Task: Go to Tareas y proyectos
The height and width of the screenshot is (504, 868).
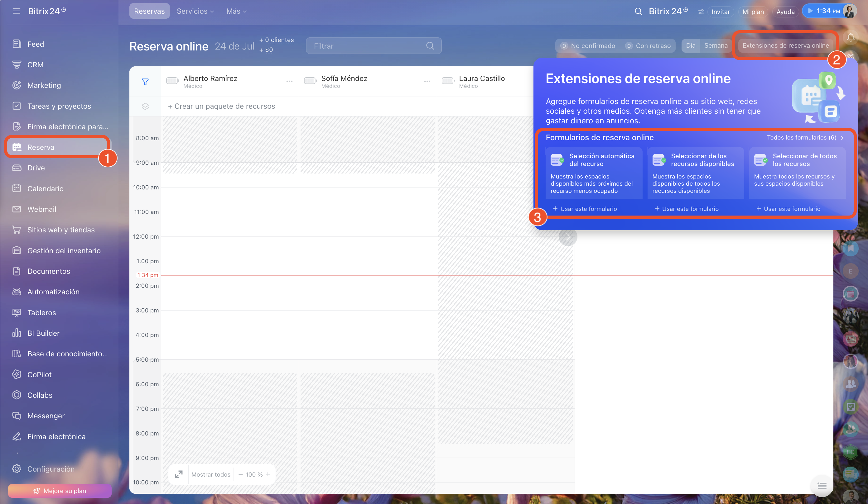Action: tap(59, 106)
